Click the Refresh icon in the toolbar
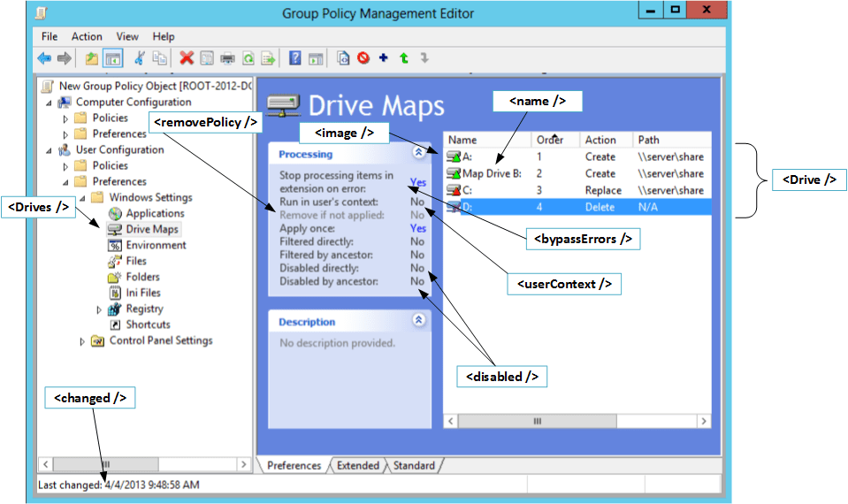The width and height of the screenshot is (848, 504). click(248, 57)
